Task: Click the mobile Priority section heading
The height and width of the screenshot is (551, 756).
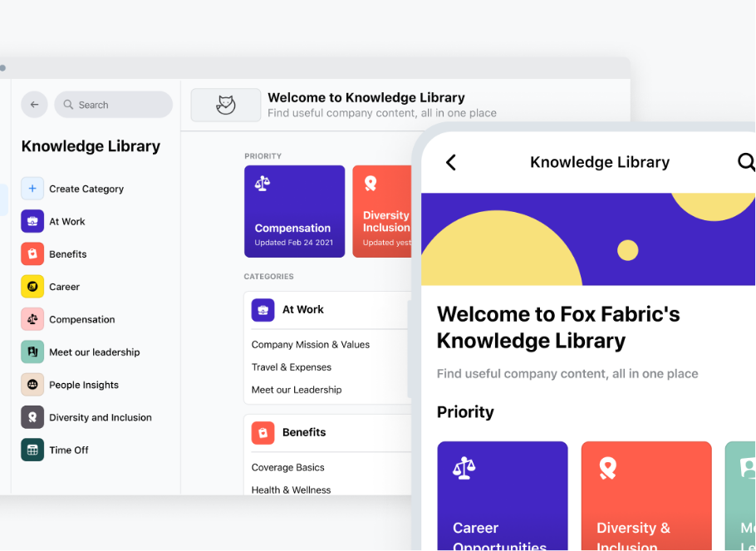Action: click(x=465, y=412)
